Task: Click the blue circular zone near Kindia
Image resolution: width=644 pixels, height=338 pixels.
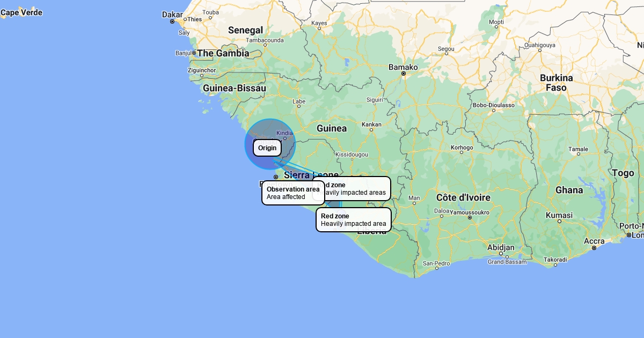Action: tap(270, 144)
